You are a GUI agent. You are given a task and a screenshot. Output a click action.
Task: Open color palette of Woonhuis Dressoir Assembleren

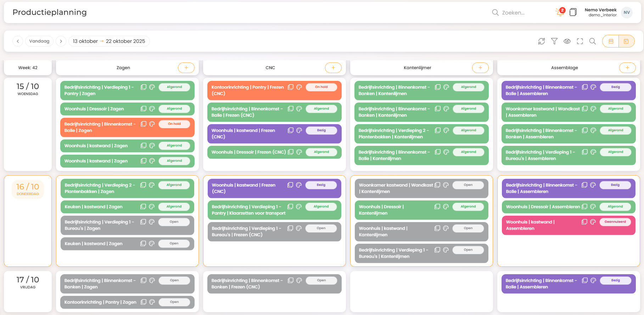(593, 207)
